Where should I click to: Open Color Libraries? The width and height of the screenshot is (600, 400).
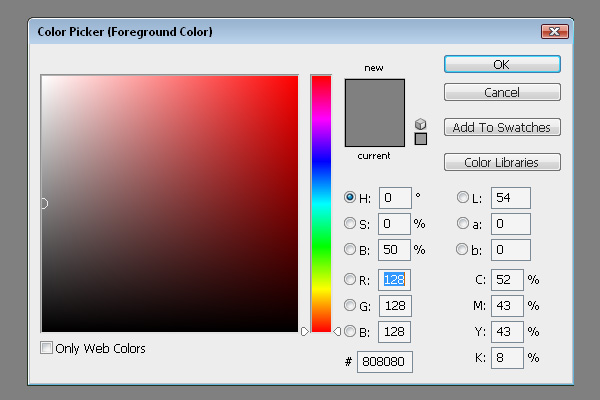501,162
